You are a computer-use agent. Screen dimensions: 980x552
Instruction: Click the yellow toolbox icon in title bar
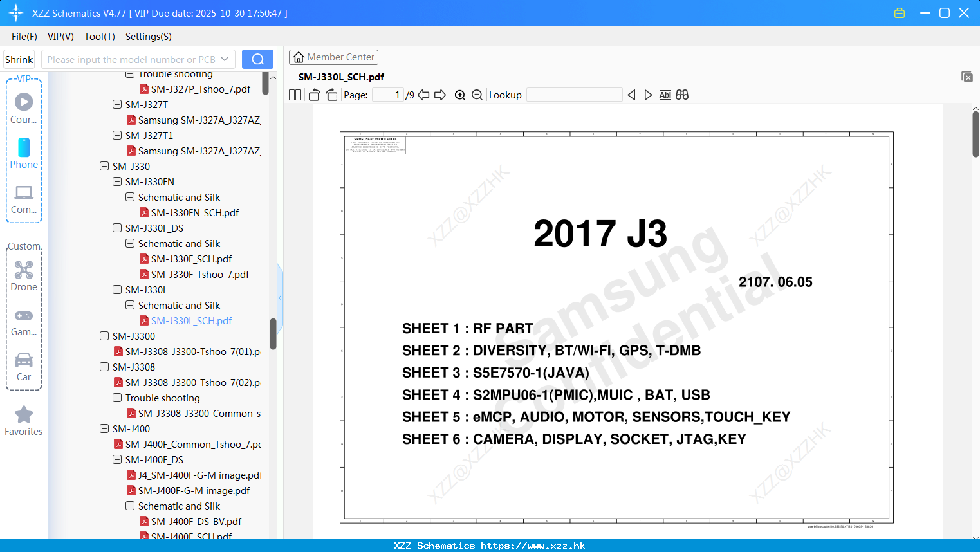coord(900,13)
